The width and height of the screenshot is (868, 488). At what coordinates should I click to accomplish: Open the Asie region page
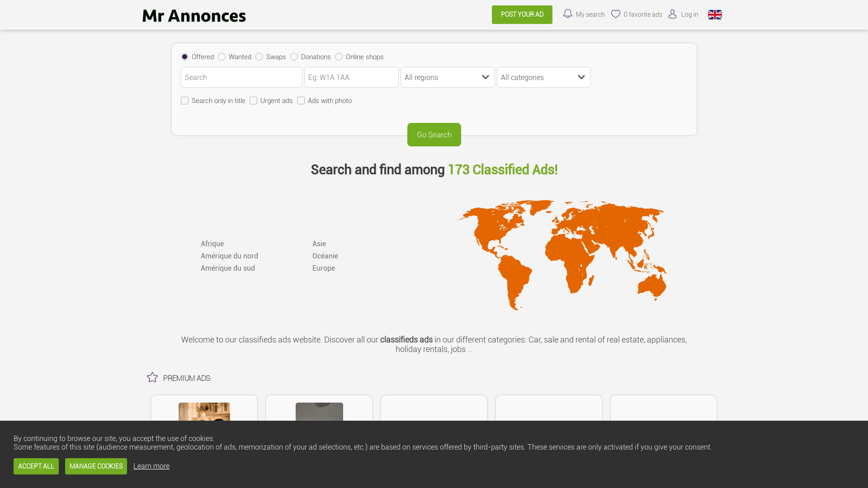[x=319, y=244]
